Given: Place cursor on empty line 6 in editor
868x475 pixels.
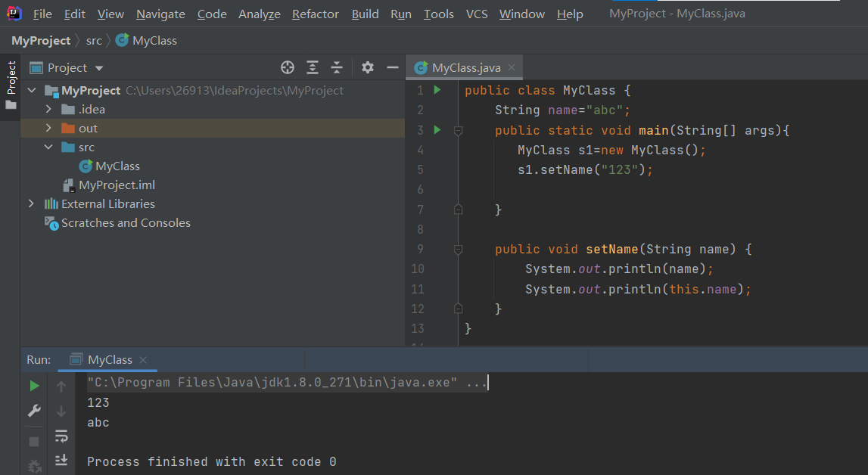Looking at the screenshot, I should click(663, 190).
